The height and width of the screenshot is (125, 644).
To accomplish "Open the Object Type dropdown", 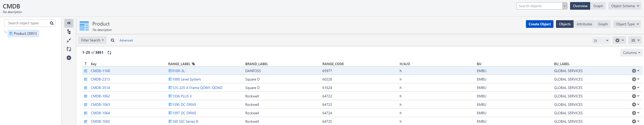I will pos(627,24).
